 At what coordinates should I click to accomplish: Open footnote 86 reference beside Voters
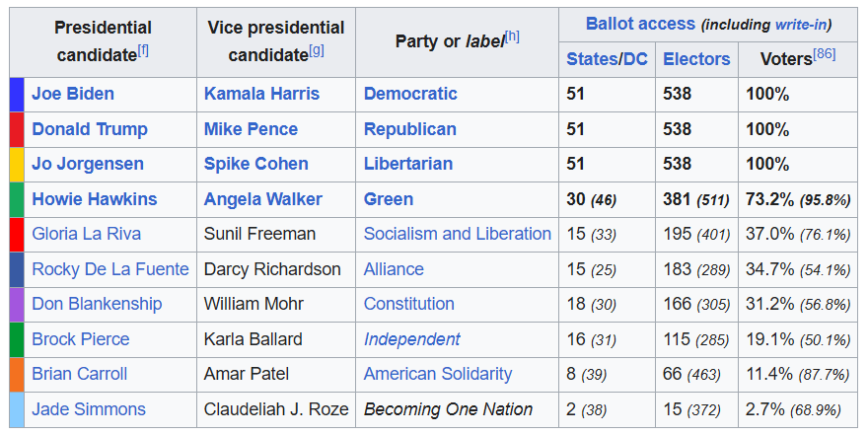826,54
